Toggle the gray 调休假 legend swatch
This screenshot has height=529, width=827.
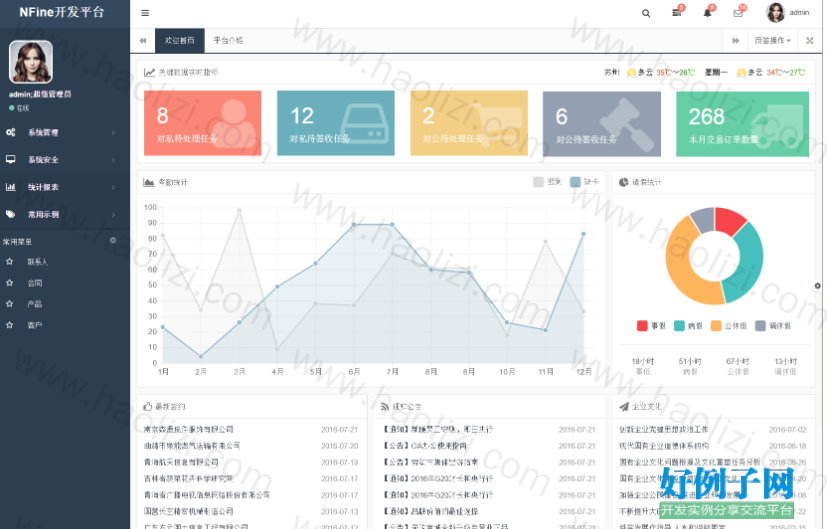[x=761, y=326]
